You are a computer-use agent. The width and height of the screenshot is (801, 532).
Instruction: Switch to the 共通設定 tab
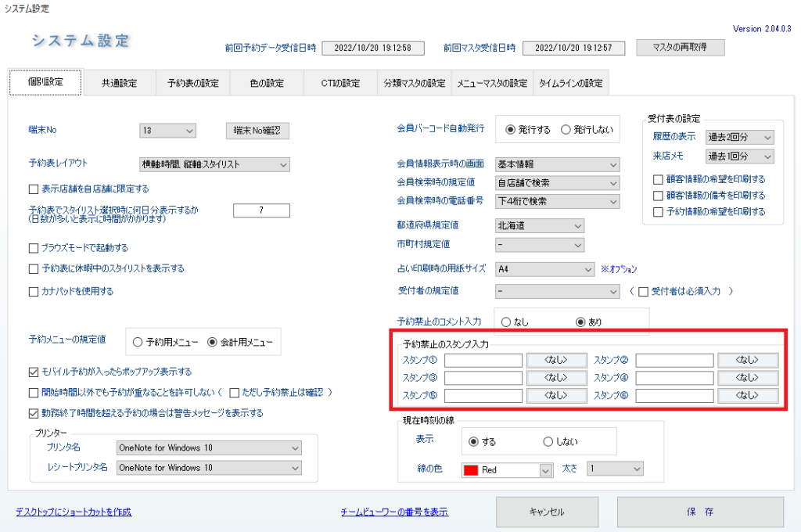tap(119, 84)
